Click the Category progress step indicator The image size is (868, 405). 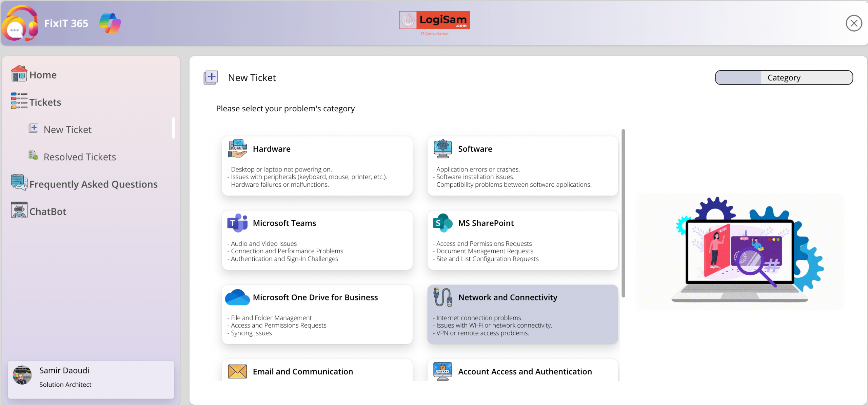click(x=784, y=77)
